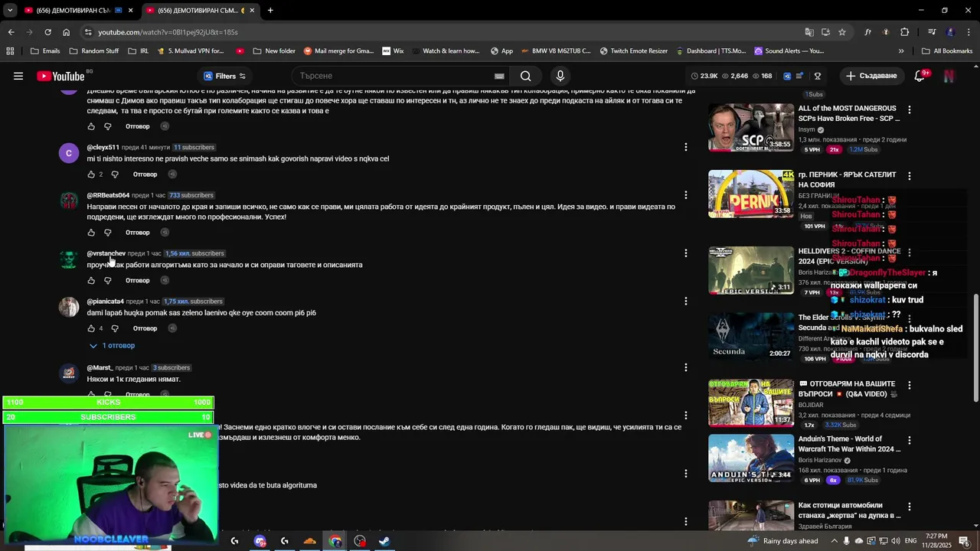This screenshot has width=980, height=551.
Task: Open YouTube notifications bell
Action: [920, 76]
